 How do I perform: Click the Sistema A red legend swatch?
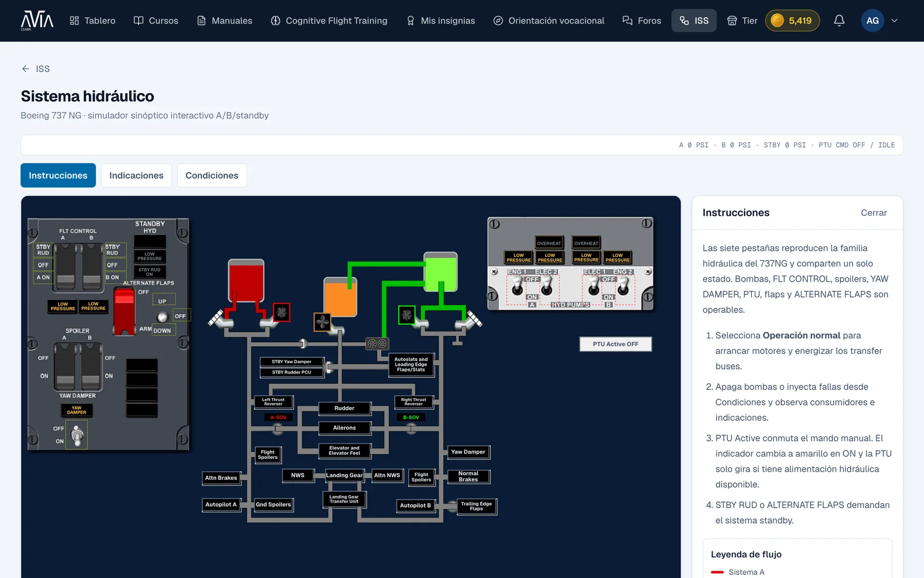(x=717, y=572)
